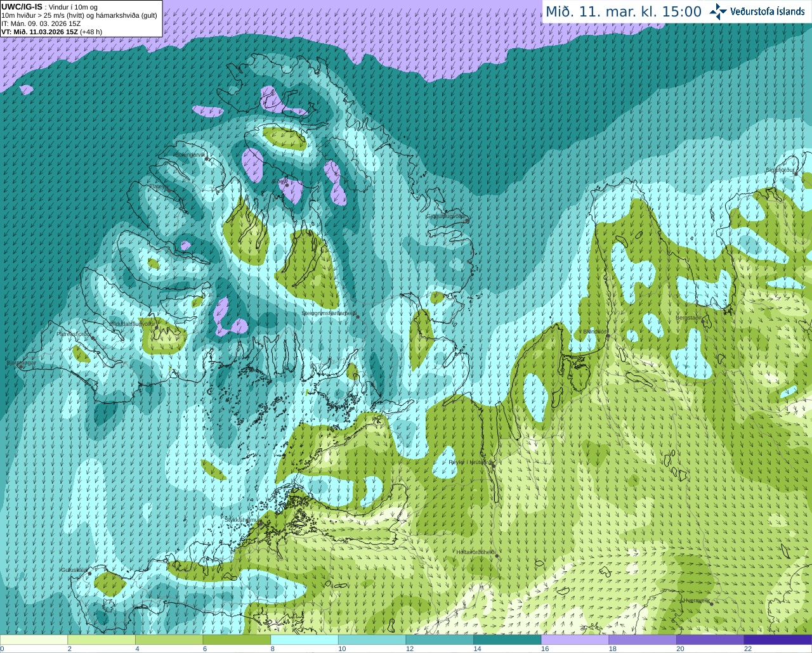Image resolution: width=812 pixels, height=653 pixels.
Task: Click the VT: Mið. 11.03.2026 15Z (+48 h) line
Action: tap(51, 32)
